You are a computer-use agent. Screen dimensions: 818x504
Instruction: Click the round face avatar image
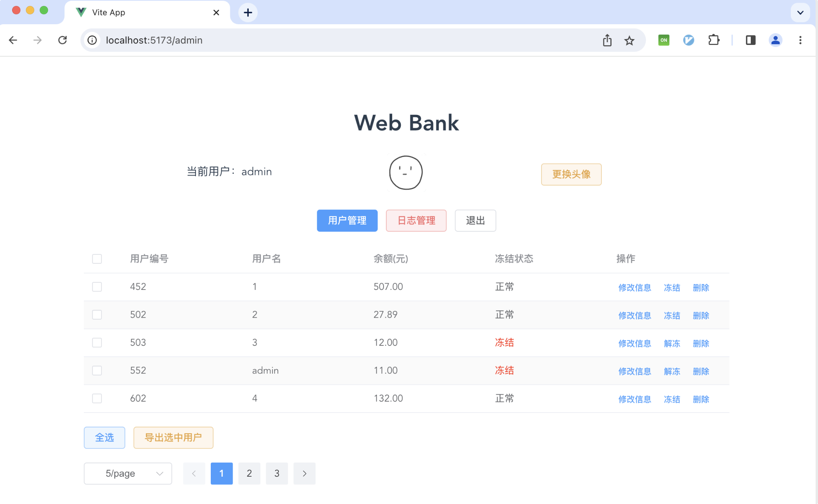pyautogui.click(x=406, y=173)
